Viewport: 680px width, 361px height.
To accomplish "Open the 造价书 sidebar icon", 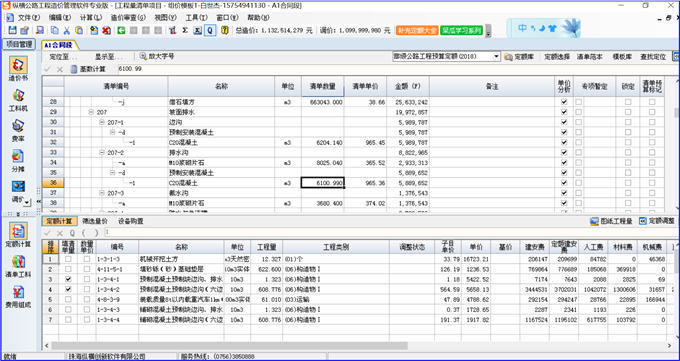I will pos(18,69).
